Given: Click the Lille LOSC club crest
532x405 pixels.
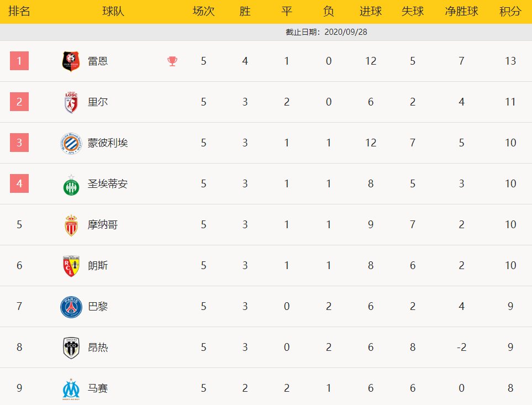Looking at the screenshot, I should click(x=71, y=102).
